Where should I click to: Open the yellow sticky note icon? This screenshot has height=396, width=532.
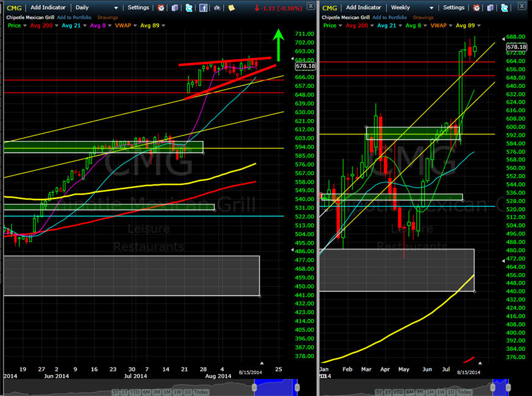[x=231, y=7]
